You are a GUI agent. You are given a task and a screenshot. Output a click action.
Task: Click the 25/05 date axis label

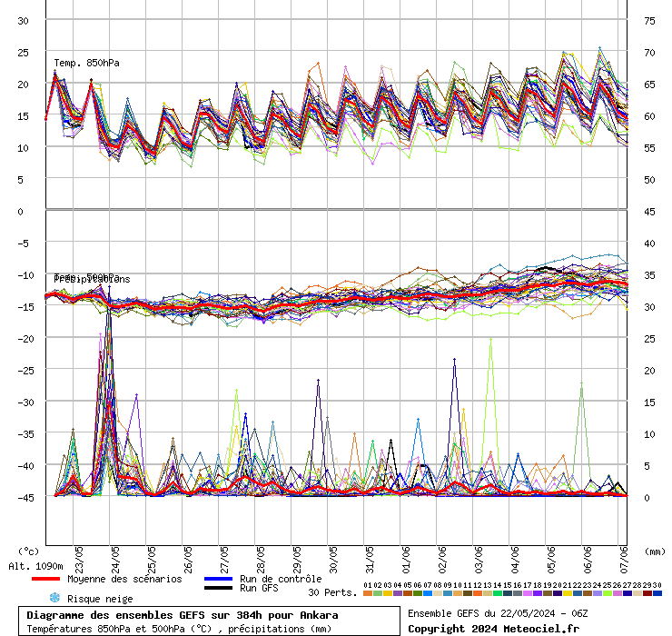(x=152, y=560)
